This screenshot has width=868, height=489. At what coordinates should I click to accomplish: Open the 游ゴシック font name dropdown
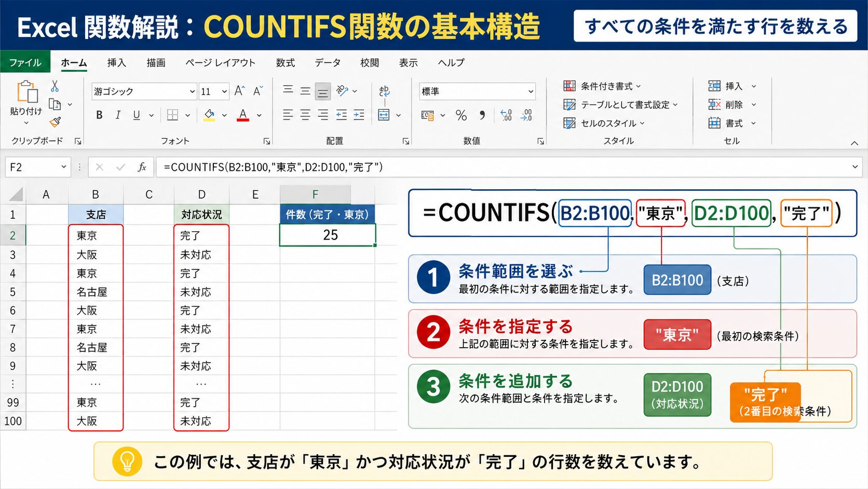[x=192, y=91]
